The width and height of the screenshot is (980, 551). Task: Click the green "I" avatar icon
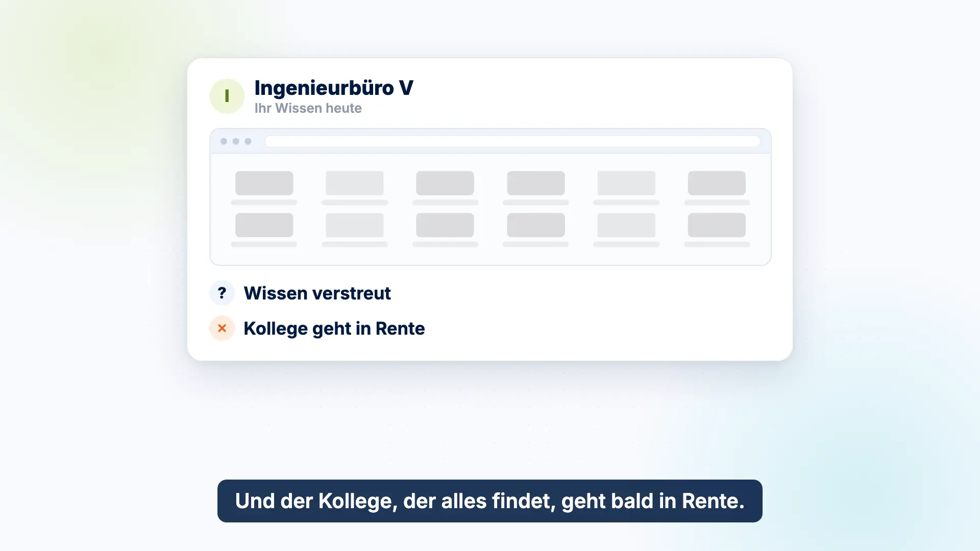(x=227, y=96)
